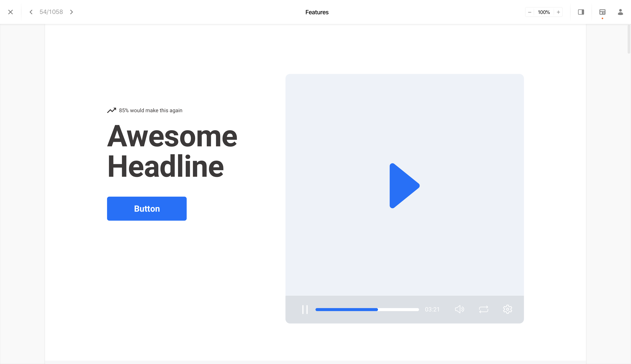Image resolution: width=631 pixels, height=364 pixels.
Task: Click the video progress bar
Action: (x=367, y=310)
